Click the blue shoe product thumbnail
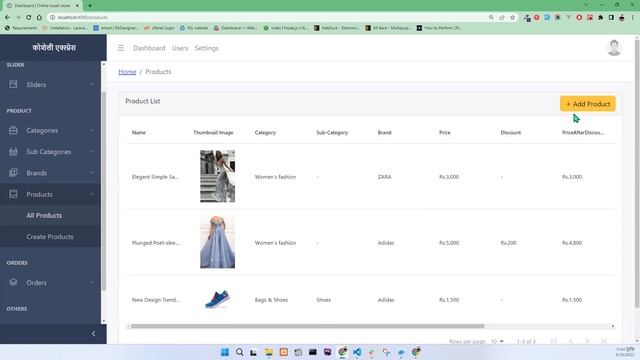The height and width of the screenshot is (360, 640). coord(217,299)
